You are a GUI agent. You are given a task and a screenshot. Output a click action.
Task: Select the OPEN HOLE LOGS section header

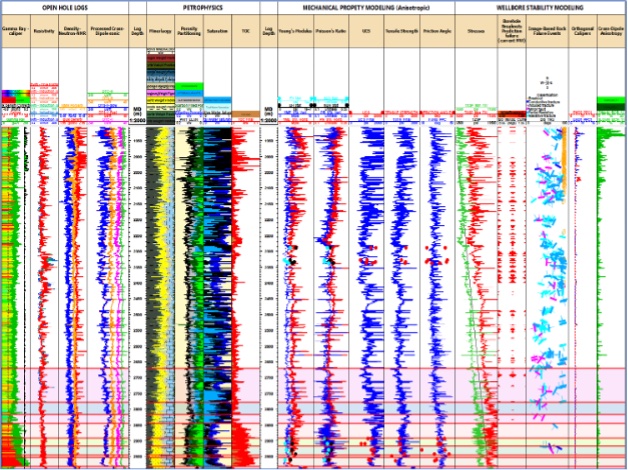click(64, 8)
